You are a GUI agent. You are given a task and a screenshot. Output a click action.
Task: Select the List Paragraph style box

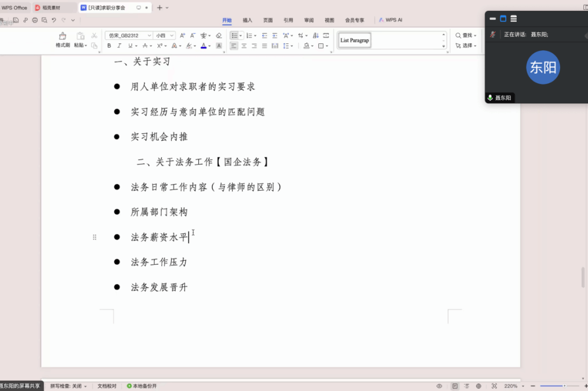coord(354,40)
